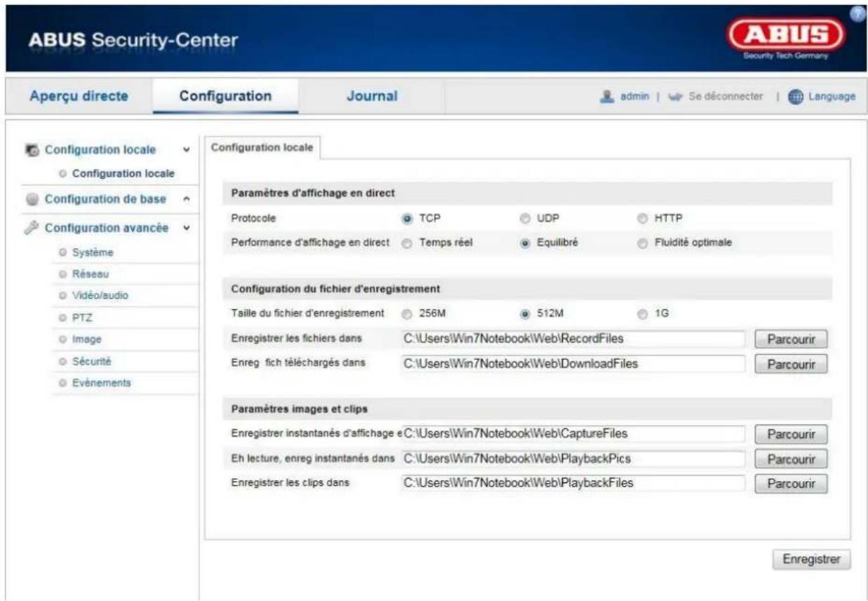868x601 pixels.
Task: Click the DownloadFiles path field
Action: [x=573, y=363]
